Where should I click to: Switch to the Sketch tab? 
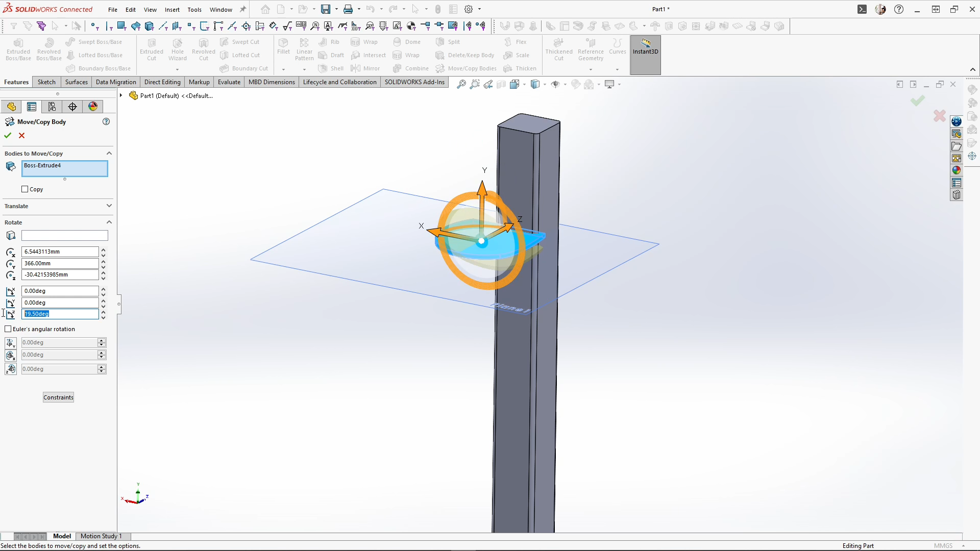tap(46, 82)
